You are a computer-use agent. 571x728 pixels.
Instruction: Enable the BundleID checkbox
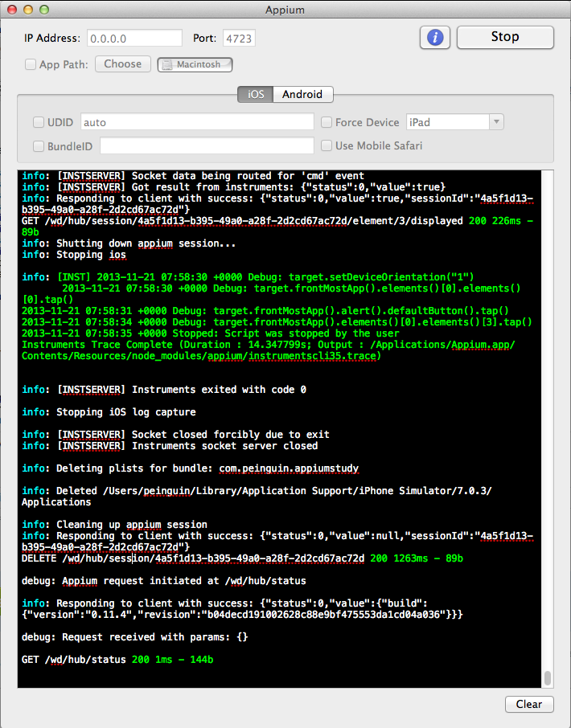pos(39,146)
